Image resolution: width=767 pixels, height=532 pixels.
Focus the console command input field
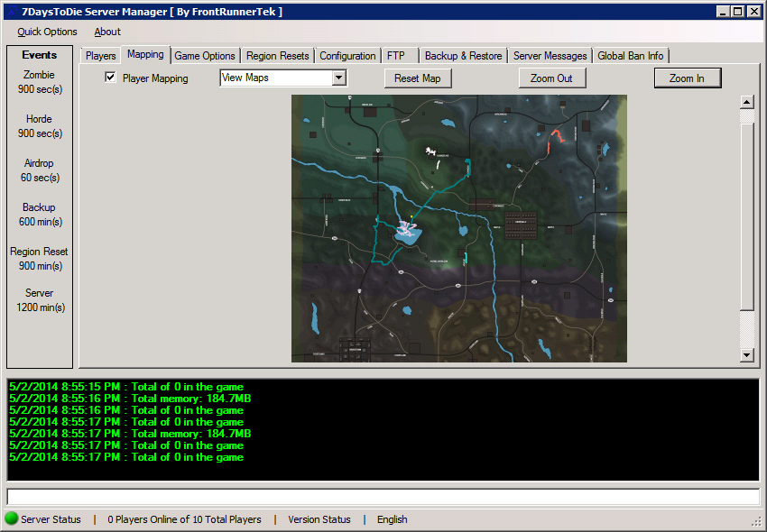(383, 497)
